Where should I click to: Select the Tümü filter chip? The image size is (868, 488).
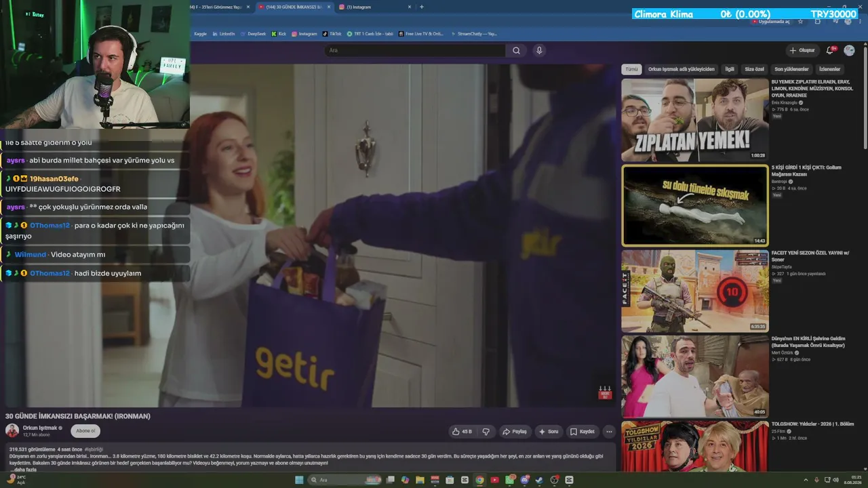coord(631,69)
